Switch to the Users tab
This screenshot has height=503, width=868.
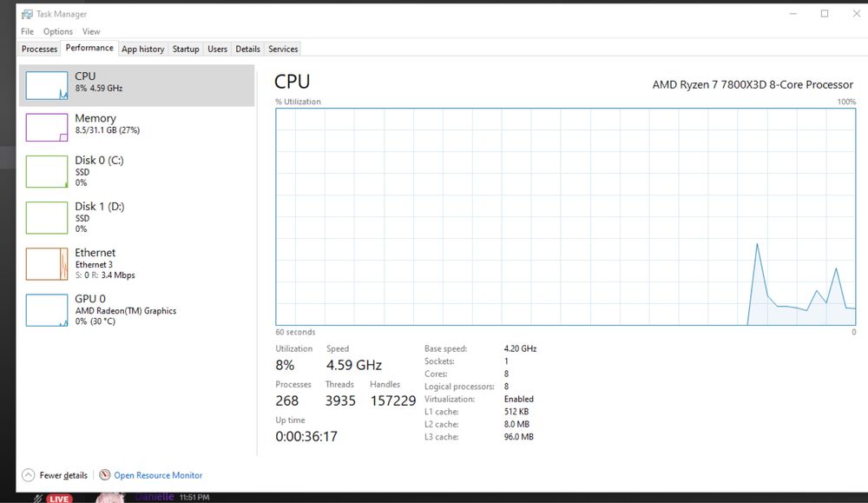click(218, 50)
